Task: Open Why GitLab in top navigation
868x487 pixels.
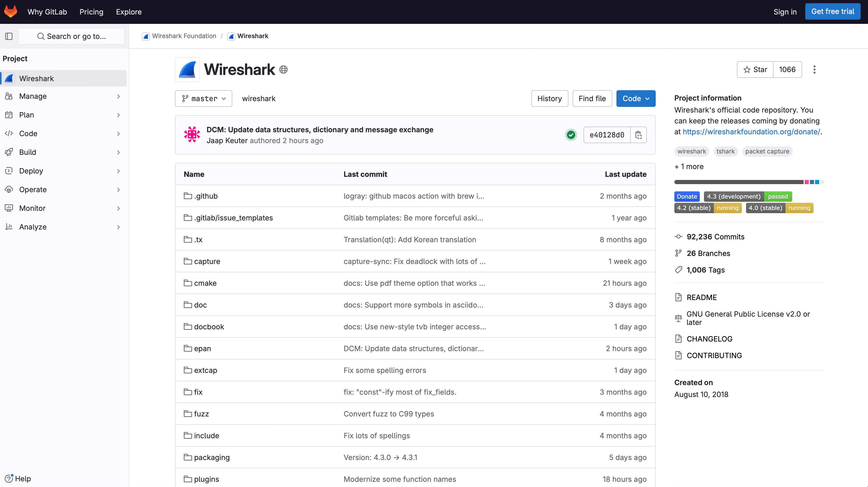Action: click(x=47, y=12)
